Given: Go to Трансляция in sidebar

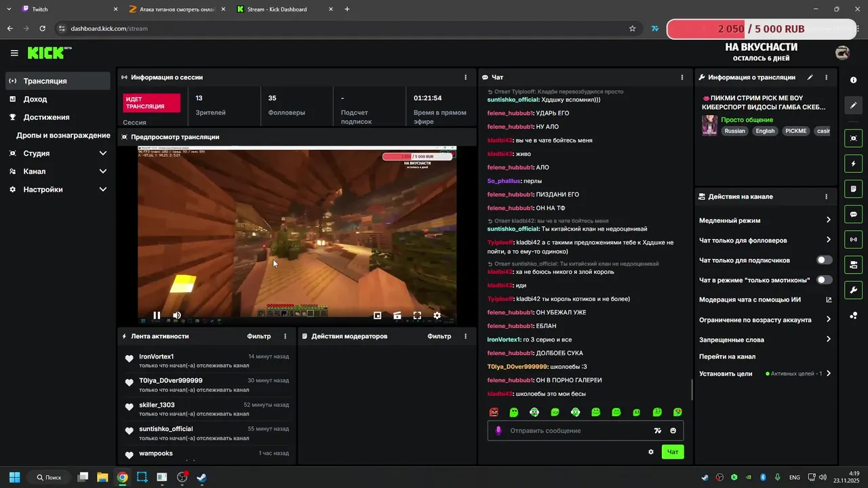Looking at the screenshot, I should [58, 81].
